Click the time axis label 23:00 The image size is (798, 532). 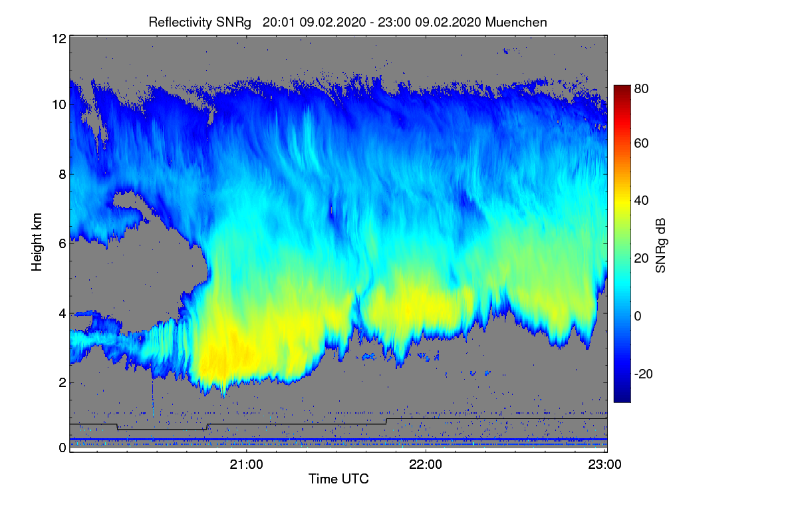tap(604, 465)
